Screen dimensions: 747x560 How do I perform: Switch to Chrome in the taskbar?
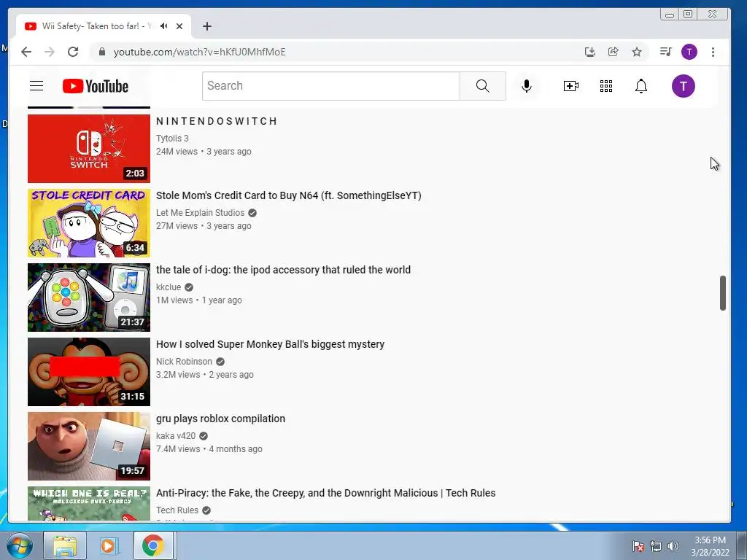click(152, 545)
